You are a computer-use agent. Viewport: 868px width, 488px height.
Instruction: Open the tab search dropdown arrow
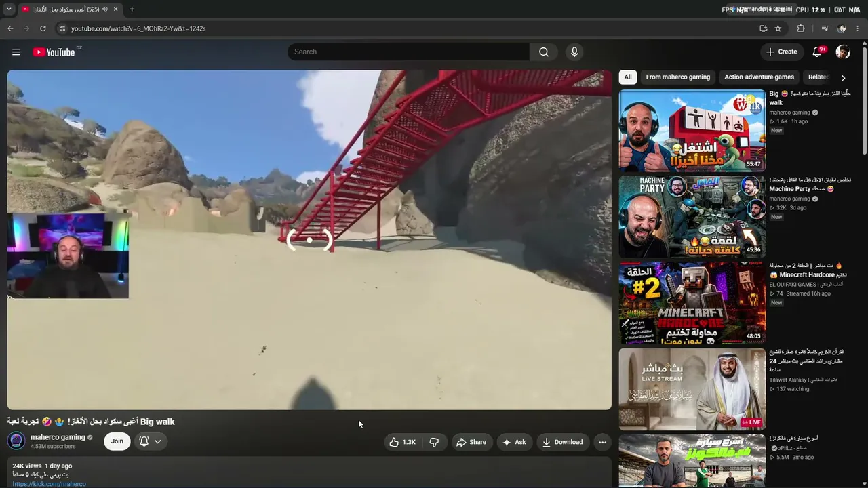coord(9,9)
